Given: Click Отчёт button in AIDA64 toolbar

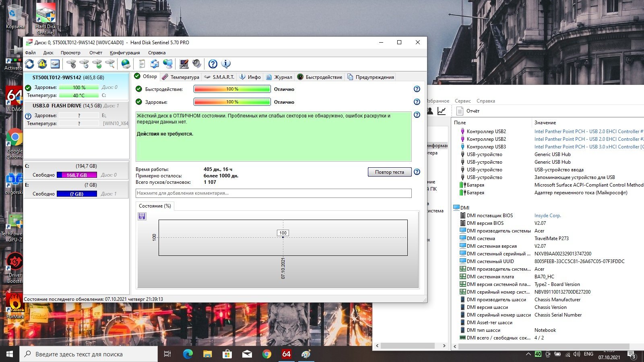Looking at the screenshot, I should pos(469,111).
